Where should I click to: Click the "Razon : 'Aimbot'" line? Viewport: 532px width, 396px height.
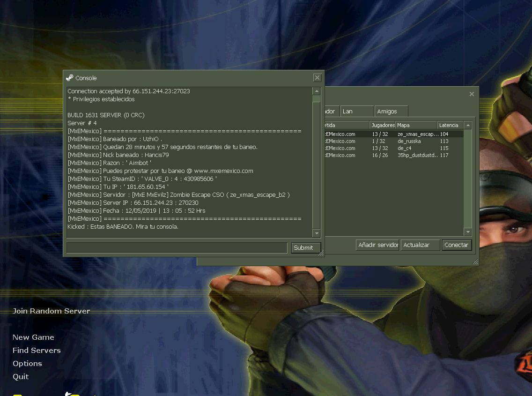(109, 163)
